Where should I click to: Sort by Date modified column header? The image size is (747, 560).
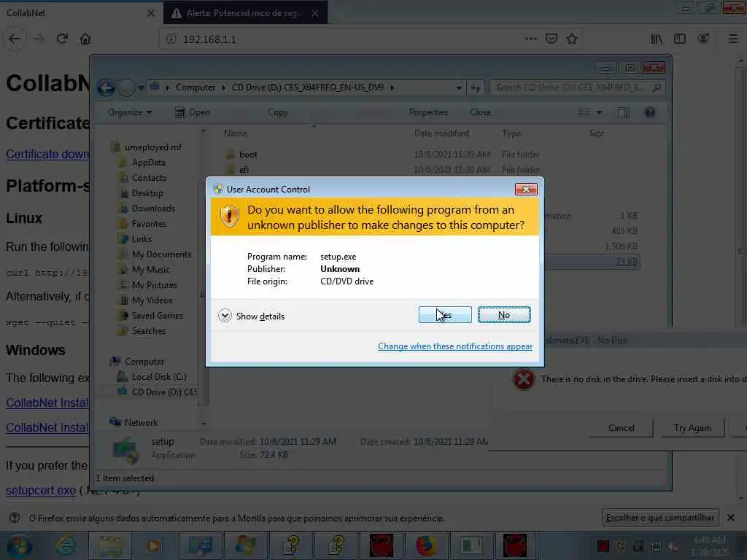click(x=441, y=133)
